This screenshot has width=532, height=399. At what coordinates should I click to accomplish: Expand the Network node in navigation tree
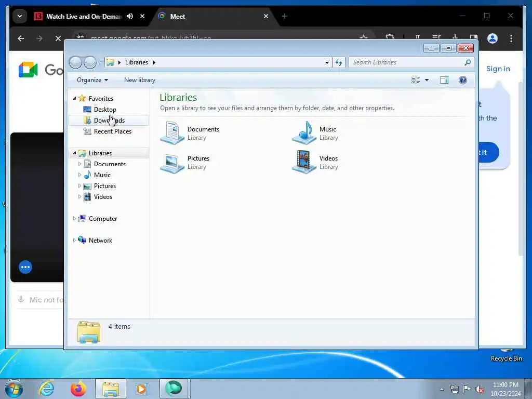(x=74, y=241)
